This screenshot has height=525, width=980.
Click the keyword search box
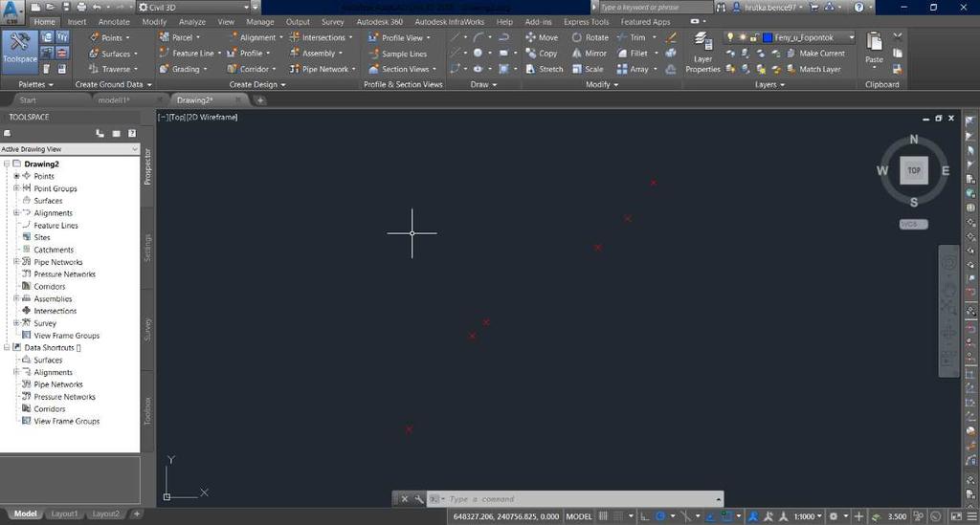coord(655,7)
